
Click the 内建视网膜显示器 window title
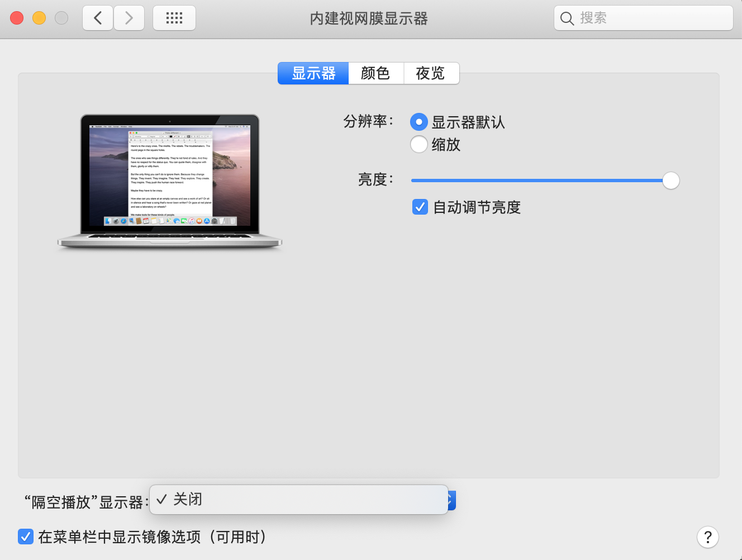tap(369, 18)
